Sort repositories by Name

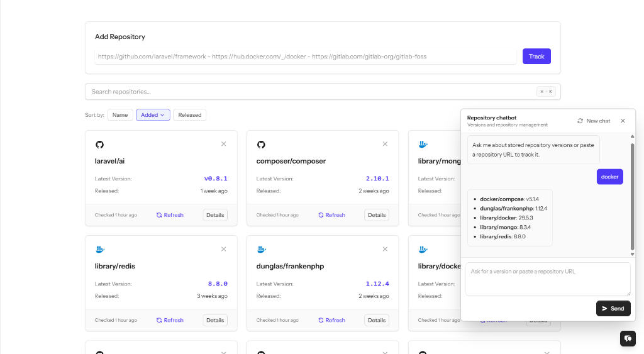coord(120,115)
